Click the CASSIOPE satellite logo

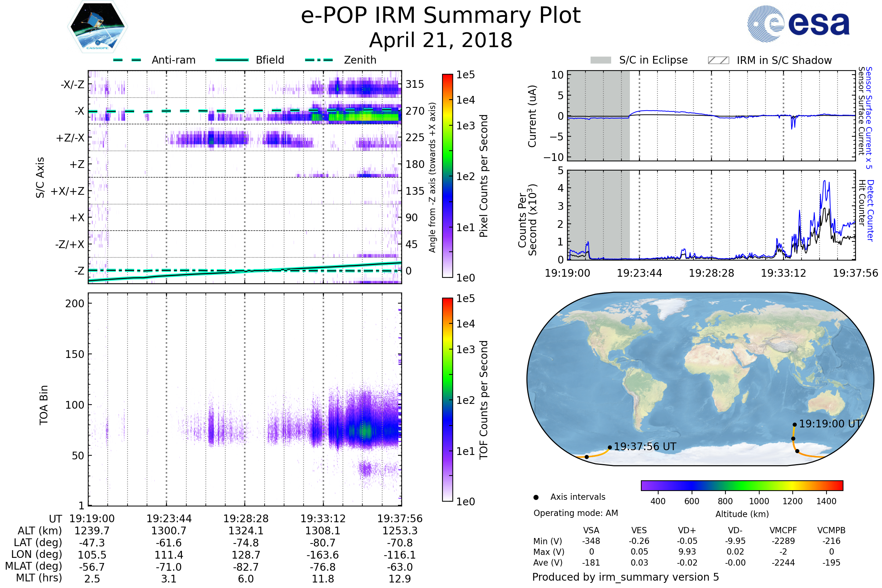[x=97, y=27]
